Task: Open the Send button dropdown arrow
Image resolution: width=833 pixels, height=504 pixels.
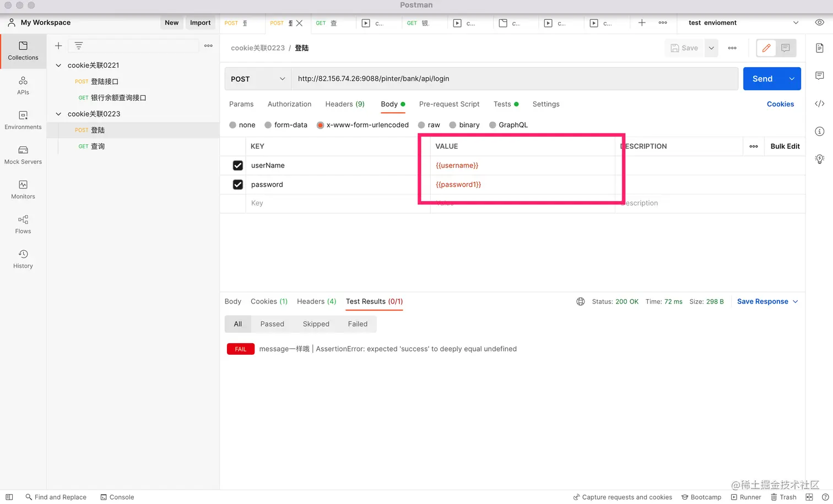Action: [792, 79]
